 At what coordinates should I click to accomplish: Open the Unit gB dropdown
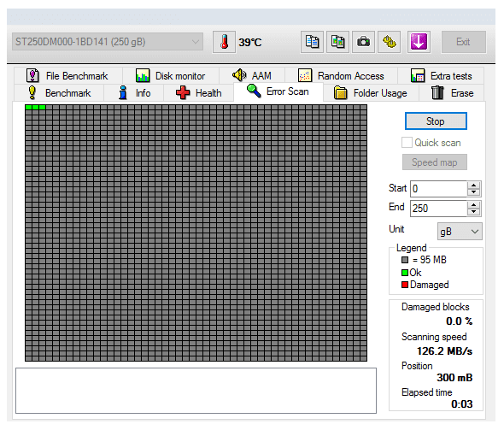[x=460, y=231]
